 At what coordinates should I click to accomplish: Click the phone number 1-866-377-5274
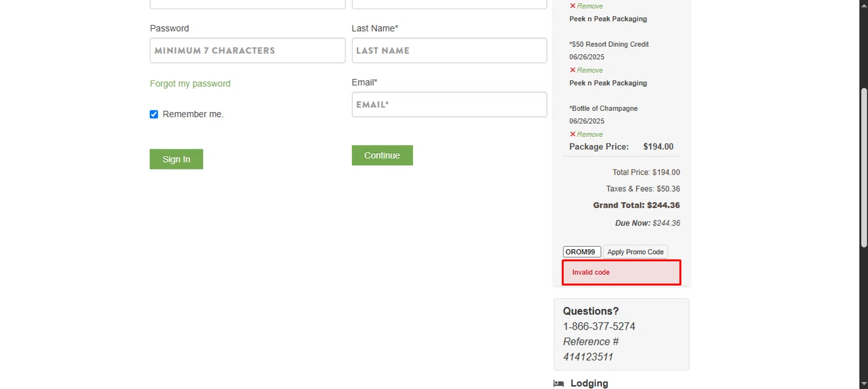[x=599, y=327]
